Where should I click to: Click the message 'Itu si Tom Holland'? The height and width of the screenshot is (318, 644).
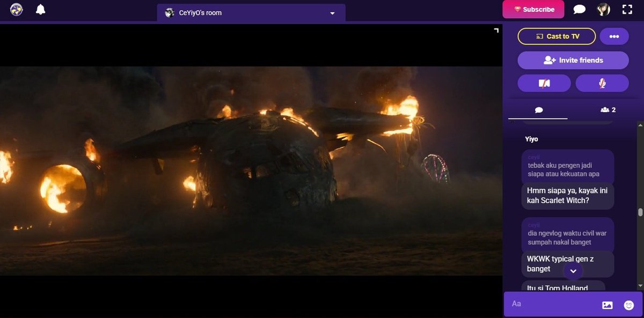pos(563,286)
